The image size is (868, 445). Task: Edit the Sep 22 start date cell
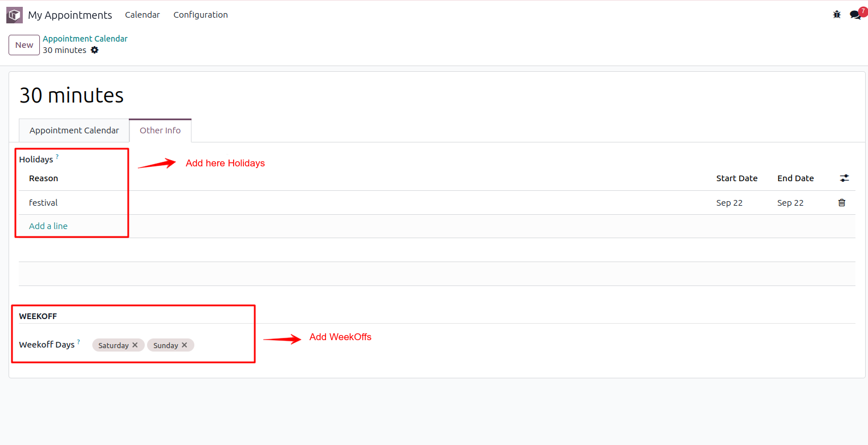(730, 203)
